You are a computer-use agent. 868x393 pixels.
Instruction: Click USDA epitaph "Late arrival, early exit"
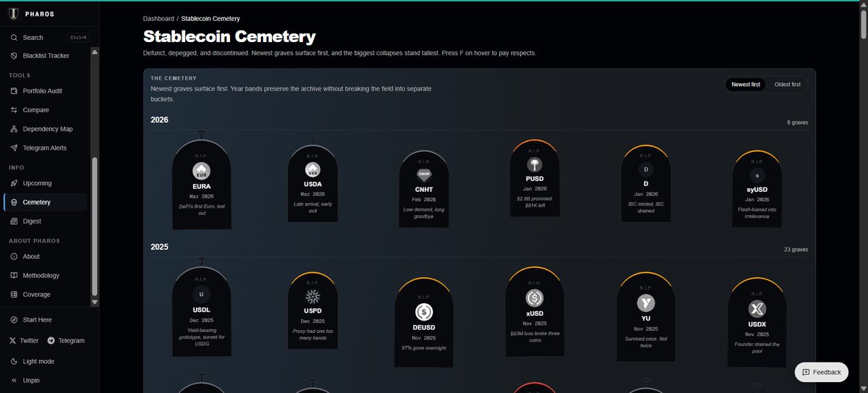pyautogui.click(x=313, y=207)
